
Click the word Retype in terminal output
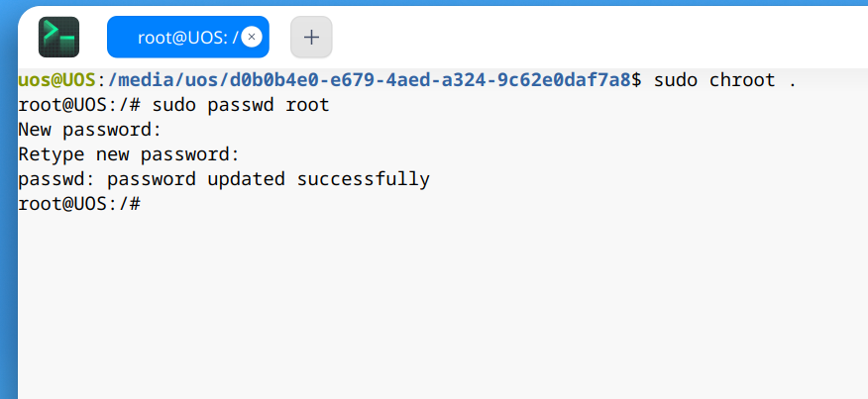point(52,154)
